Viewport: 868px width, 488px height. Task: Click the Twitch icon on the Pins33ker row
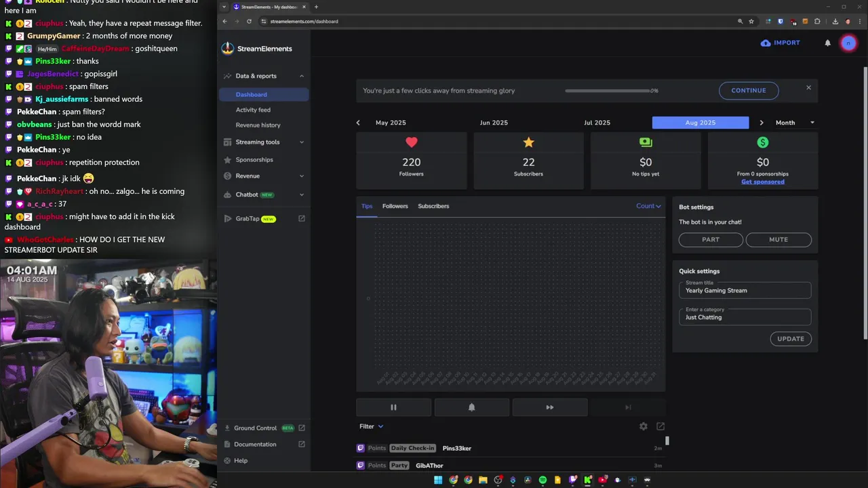pos(361,448)
